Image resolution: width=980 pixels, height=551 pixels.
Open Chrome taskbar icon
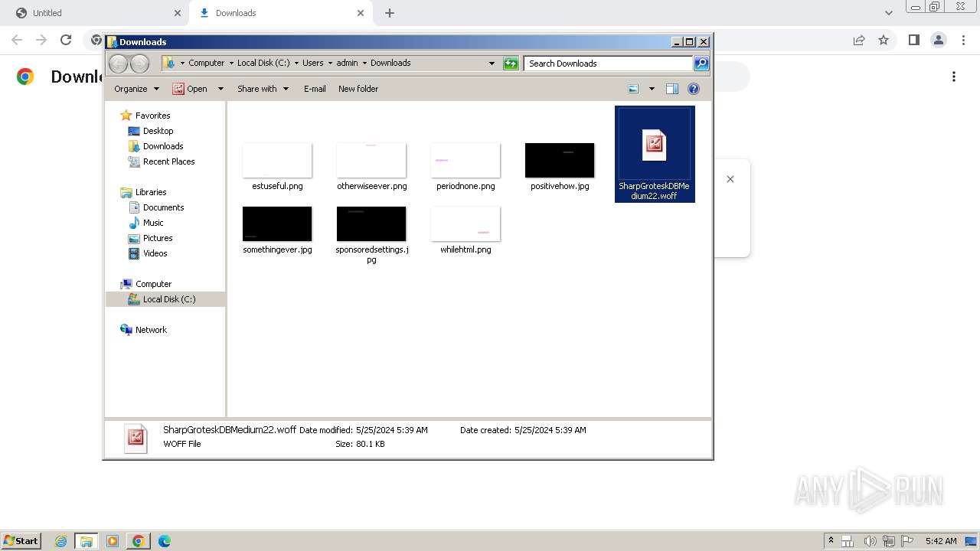[x=138, y=541]
